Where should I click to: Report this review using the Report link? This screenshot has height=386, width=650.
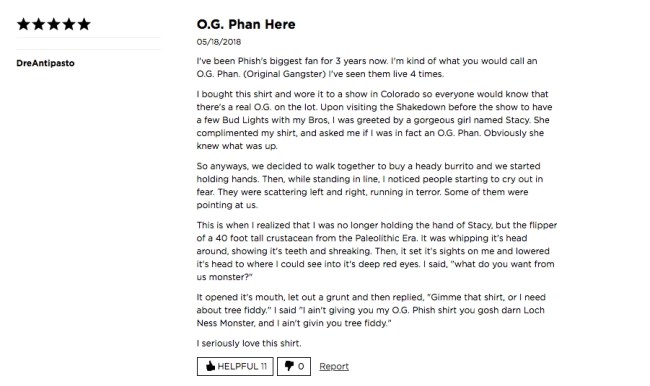pyautogui.click(x=334, y=367)
